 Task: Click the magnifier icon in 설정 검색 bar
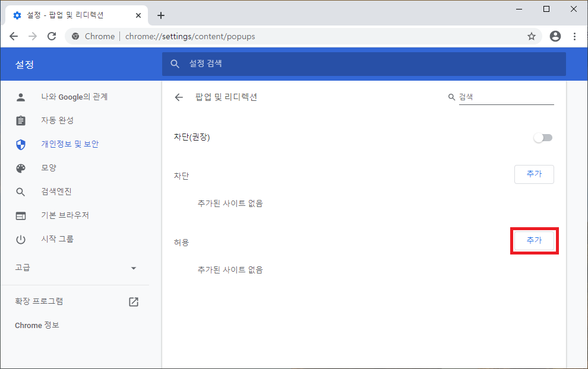[175, 63]
